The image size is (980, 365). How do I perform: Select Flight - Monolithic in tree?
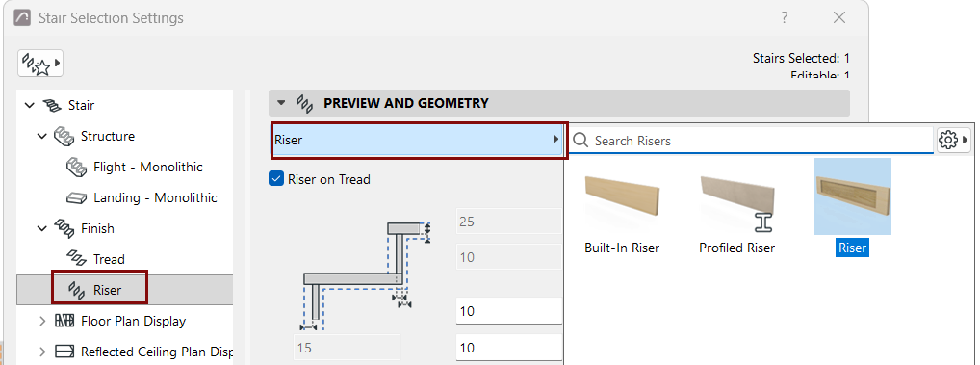coord(147,168)
